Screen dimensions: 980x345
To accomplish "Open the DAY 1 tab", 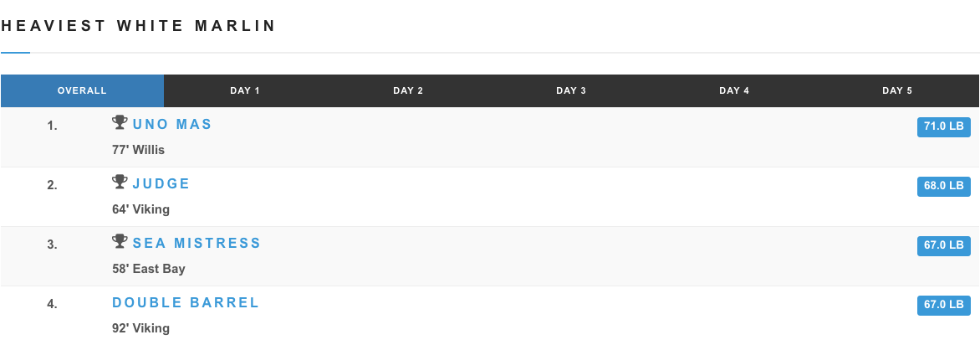I will tap(245, 90).
